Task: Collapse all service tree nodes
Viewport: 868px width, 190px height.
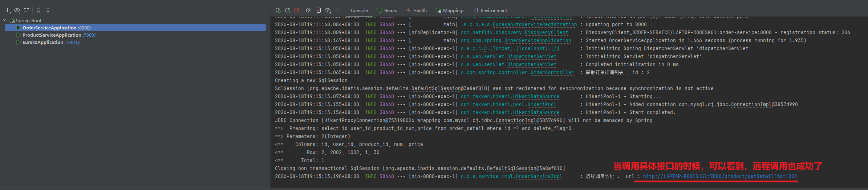Action: click(x=48, y=10)
